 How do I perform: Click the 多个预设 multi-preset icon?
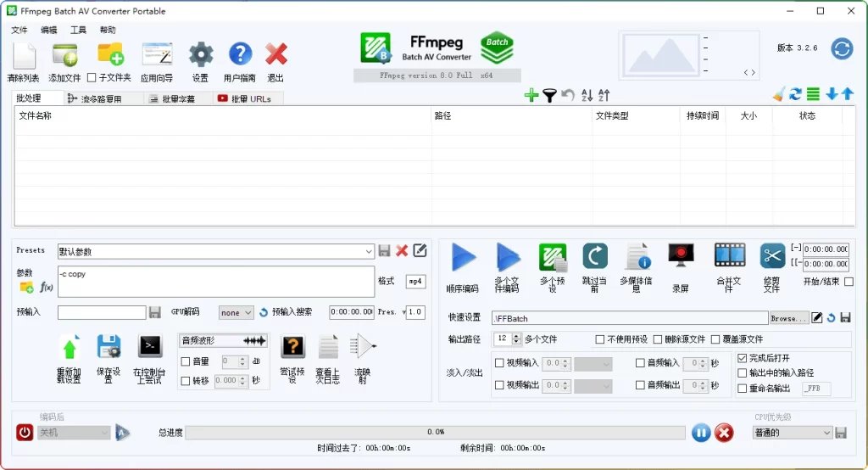coord(553,258)
